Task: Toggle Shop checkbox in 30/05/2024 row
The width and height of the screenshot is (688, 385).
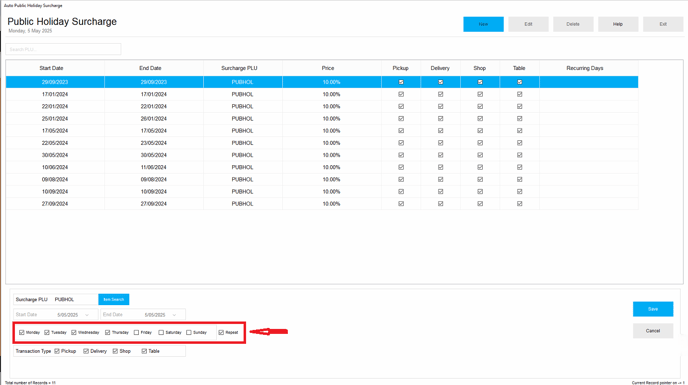Action: [480, 155]
